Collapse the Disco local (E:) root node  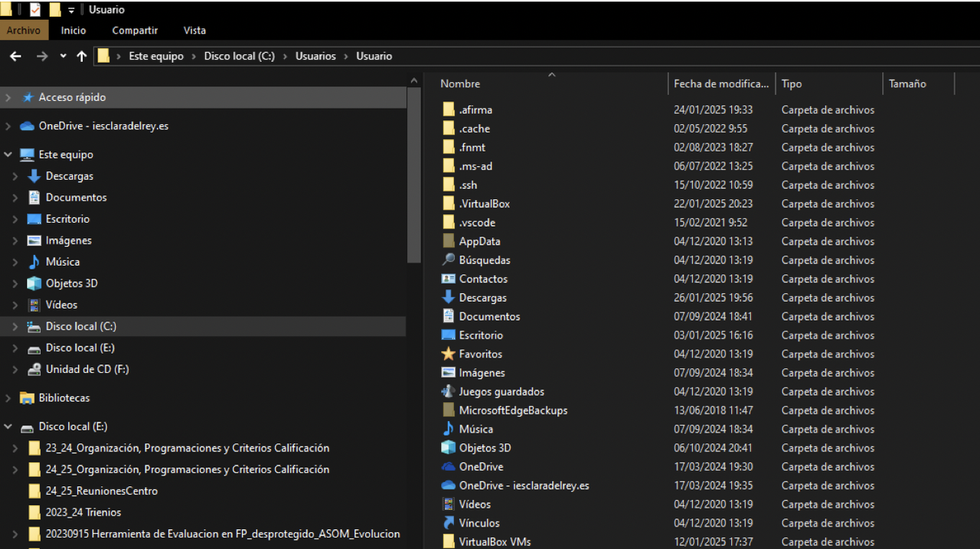[x=8, y=426]
